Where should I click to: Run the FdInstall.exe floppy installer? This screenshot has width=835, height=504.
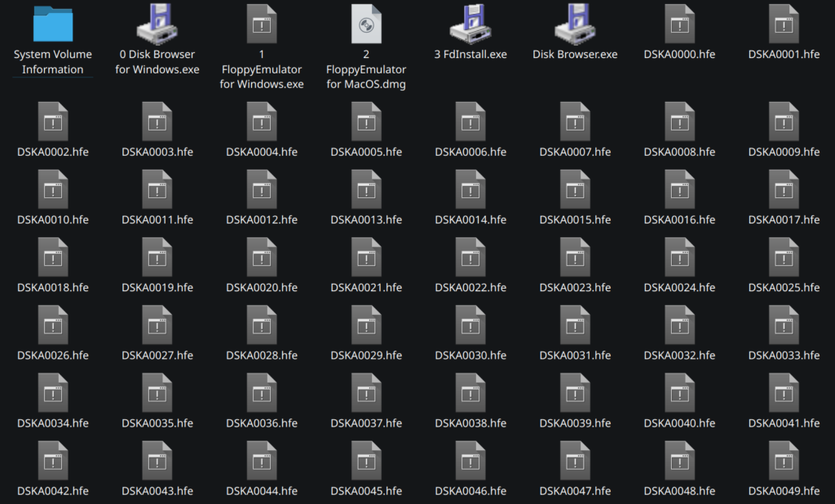(470, 24)
